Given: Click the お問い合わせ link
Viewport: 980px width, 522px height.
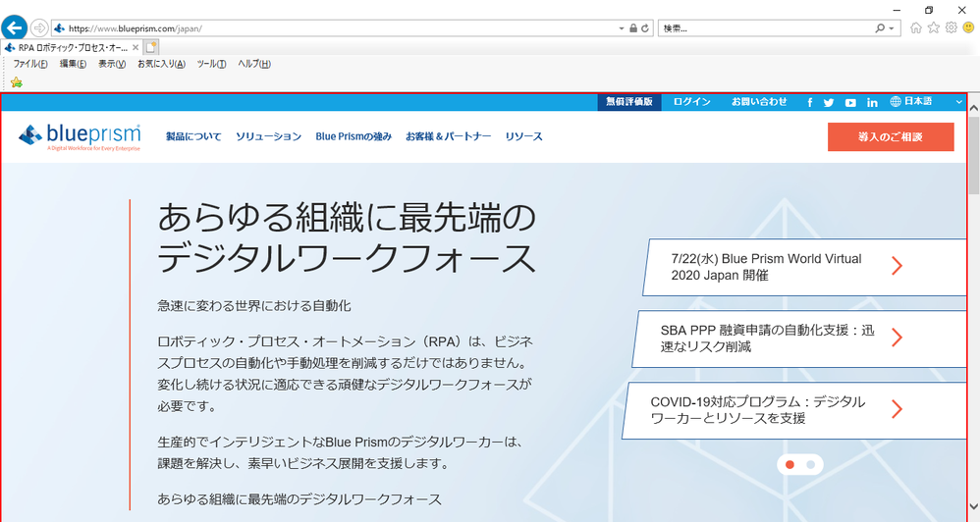Looking at the screenshot, I should [x=759, y=102].
